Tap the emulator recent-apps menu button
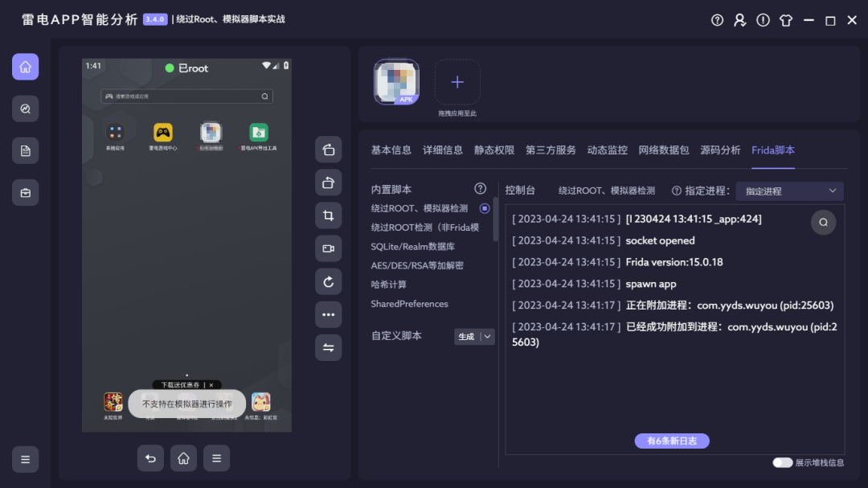This screenshot has height=488, width=868. point(216,458)
